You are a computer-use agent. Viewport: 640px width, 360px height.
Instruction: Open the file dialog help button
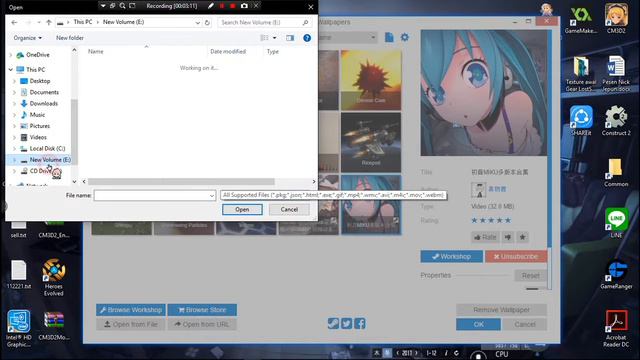307,38
